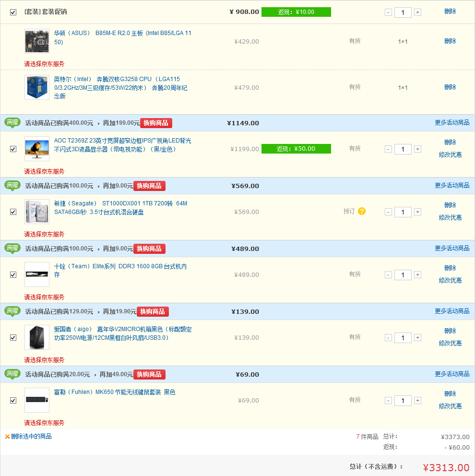Increase quantity of the 套装促销 bundle
The height and width of the screenshot is (476, 475).
pos(417,12)
